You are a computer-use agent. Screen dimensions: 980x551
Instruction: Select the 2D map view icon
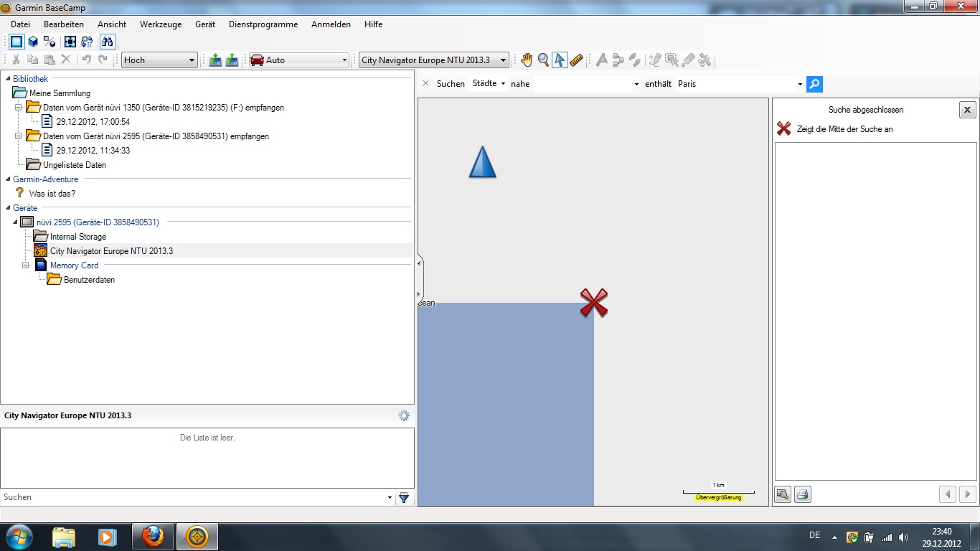[x=16, y=42]
